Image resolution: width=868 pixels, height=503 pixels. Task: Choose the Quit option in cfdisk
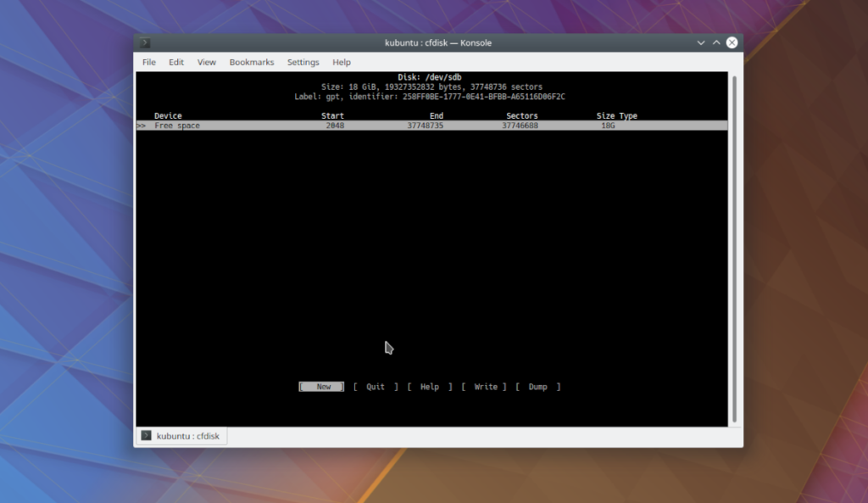pyautogui.click(x=376, y=387)
